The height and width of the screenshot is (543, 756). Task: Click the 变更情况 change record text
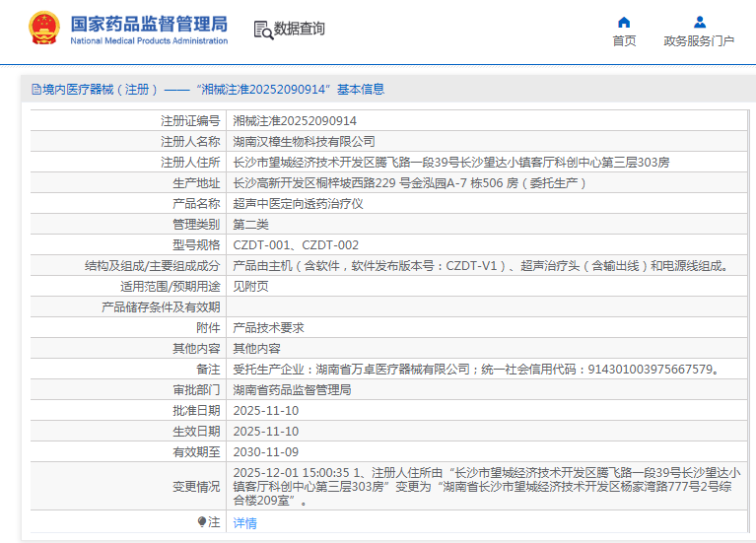[x=483, y=487]
